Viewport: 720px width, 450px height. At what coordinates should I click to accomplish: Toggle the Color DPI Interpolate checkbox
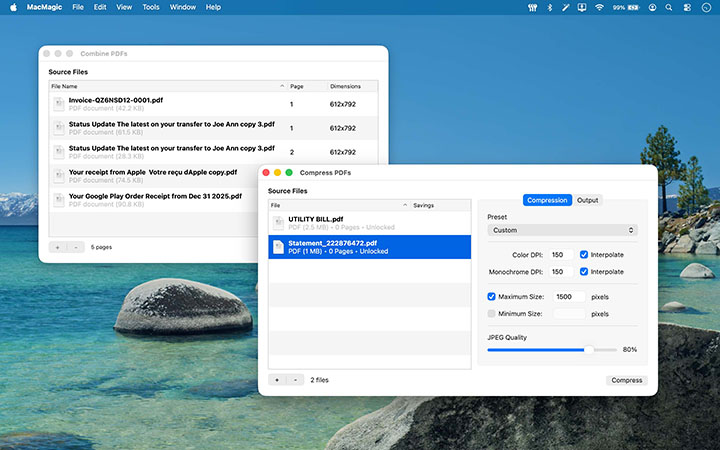pyautogui.click(x=584, y=255)
